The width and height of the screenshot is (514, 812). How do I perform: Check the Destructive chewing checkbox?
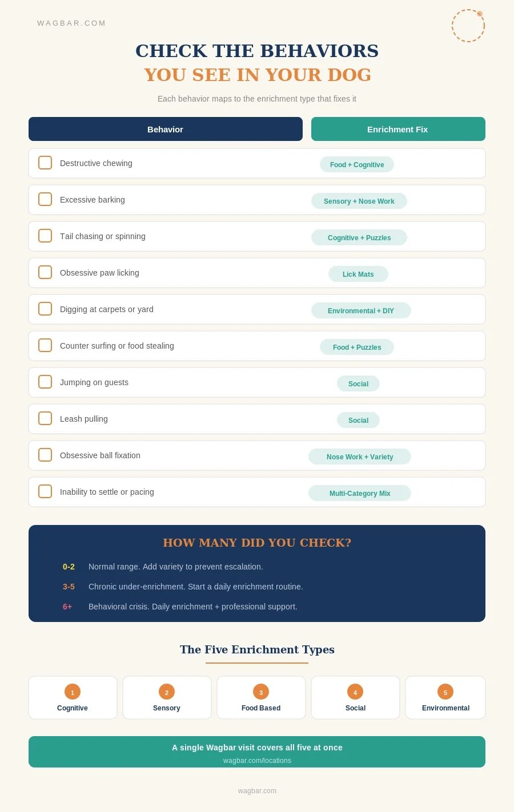point(45,163)
